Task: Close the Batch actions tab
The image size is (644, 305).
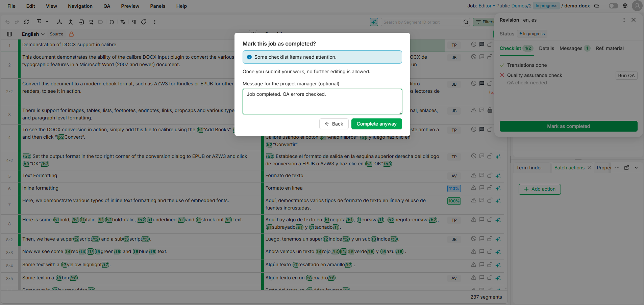Action: (589, 168)
